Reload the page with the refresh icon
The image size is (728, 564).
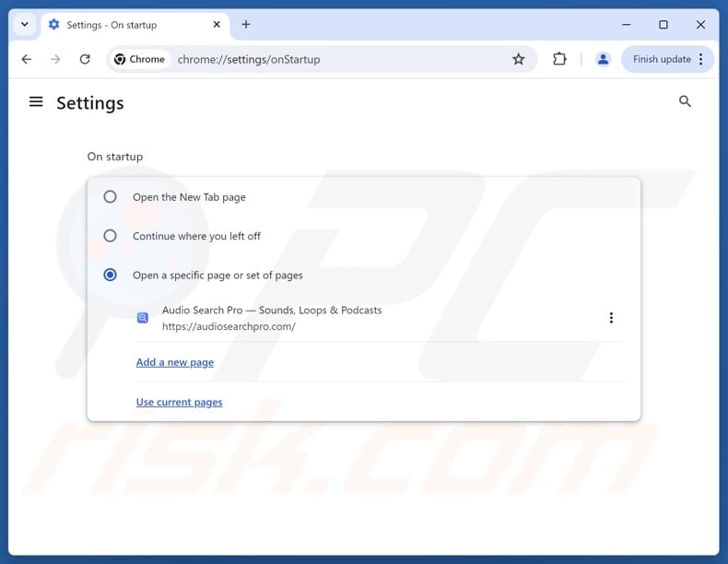coord(85,59)
